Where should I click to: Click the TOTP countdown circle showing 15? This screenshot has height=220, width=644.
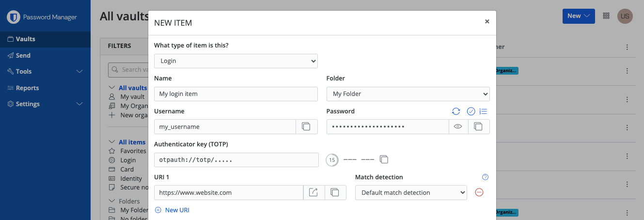(332, 160)
